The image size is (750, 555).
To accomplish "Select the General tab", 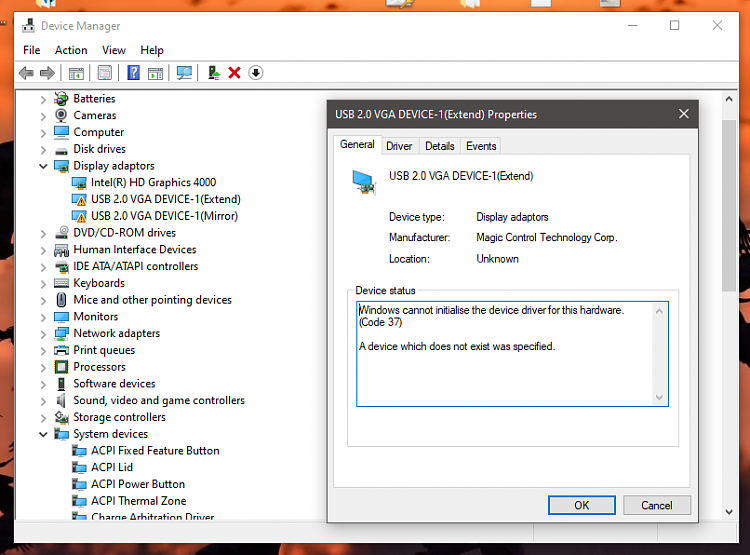I will 357,144.
